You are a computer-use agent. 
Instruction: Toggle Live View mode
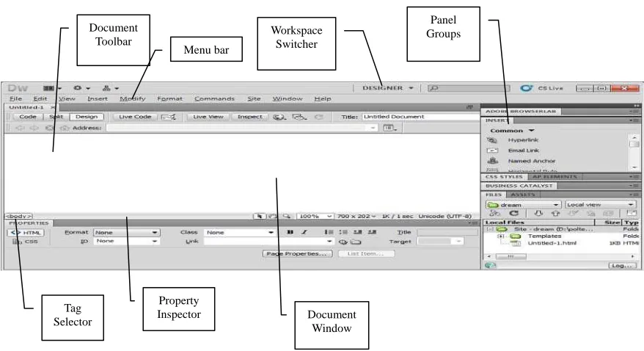coord(208,117)
